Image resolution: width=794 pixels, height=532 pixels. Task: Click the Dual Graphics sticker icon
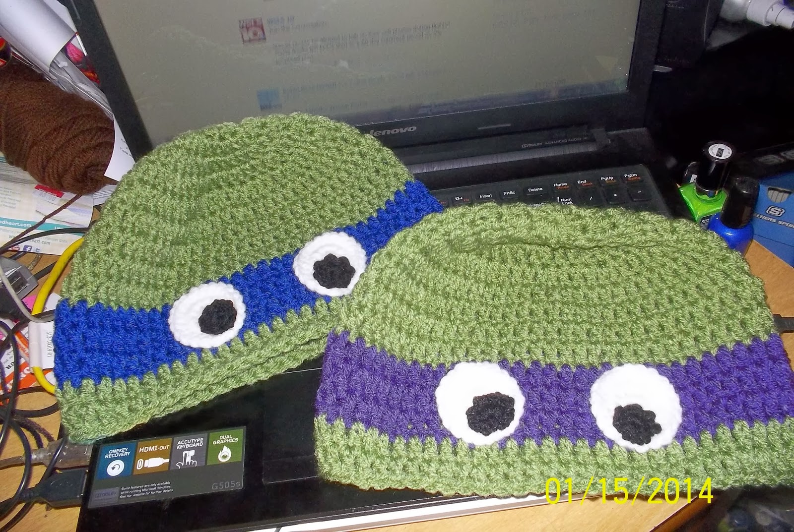click(225, 447)
